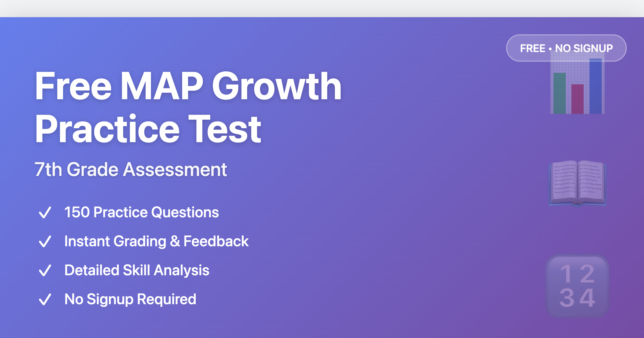Click the gray top bar strip
Image resolution: width=644 pixels, height=338 pixels.
(322, 9)
